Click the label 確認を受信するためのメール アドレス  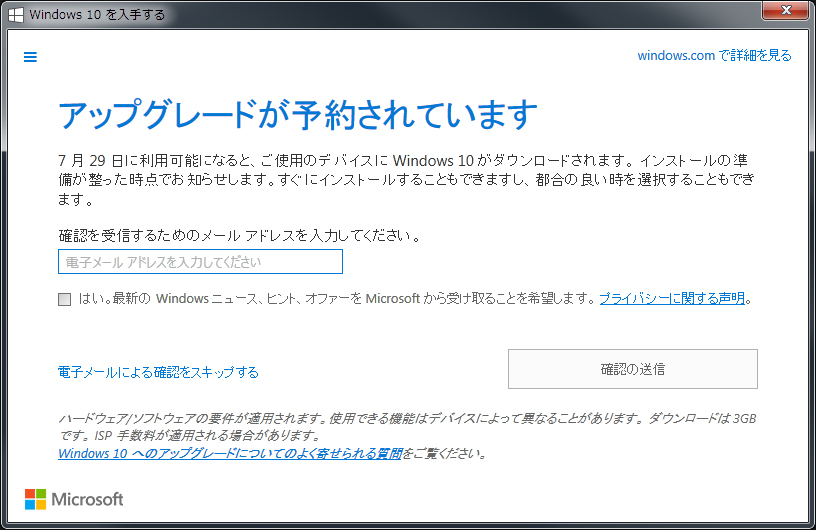239,235
